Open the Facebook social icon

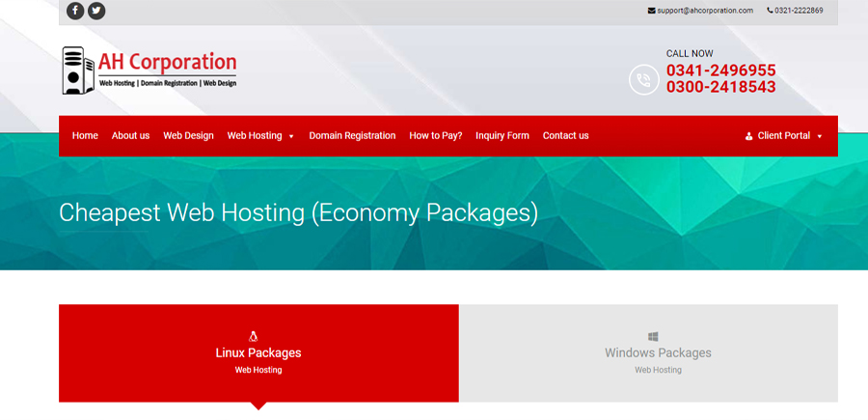[x=75, y=11]
